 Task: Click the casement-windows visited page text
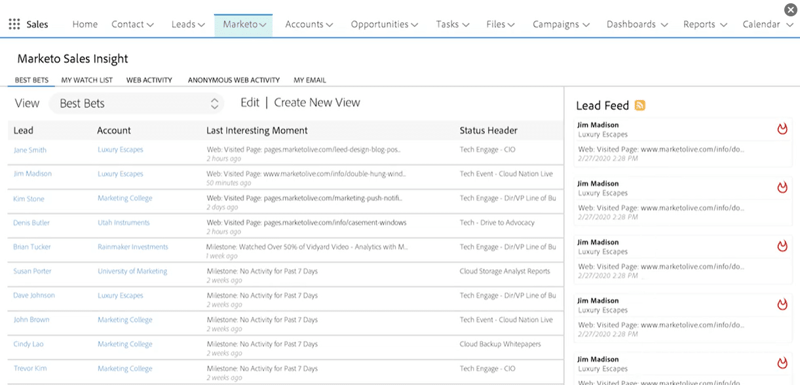[307, 223]
